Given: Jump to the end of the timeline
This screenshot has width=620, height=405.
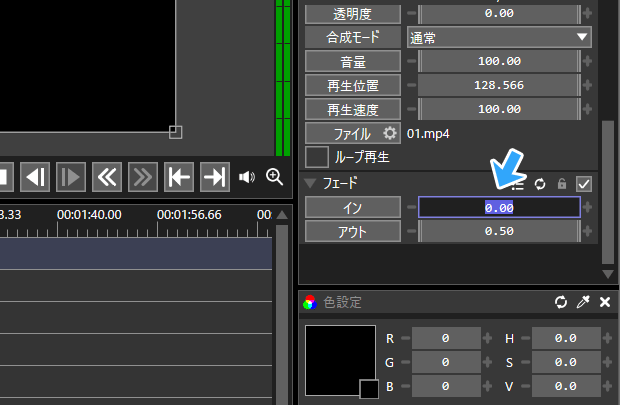Looking at the screenshot, I should tap(215, 177).
